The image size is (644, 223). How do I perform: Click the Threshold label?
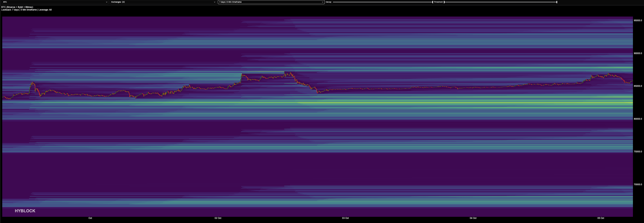click(438, 2)
